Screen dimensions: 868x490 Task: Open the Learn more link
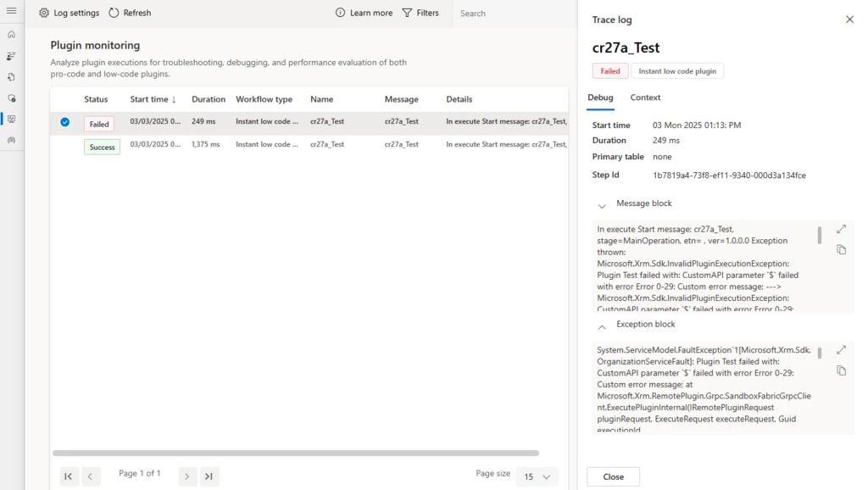click(364, 13)
